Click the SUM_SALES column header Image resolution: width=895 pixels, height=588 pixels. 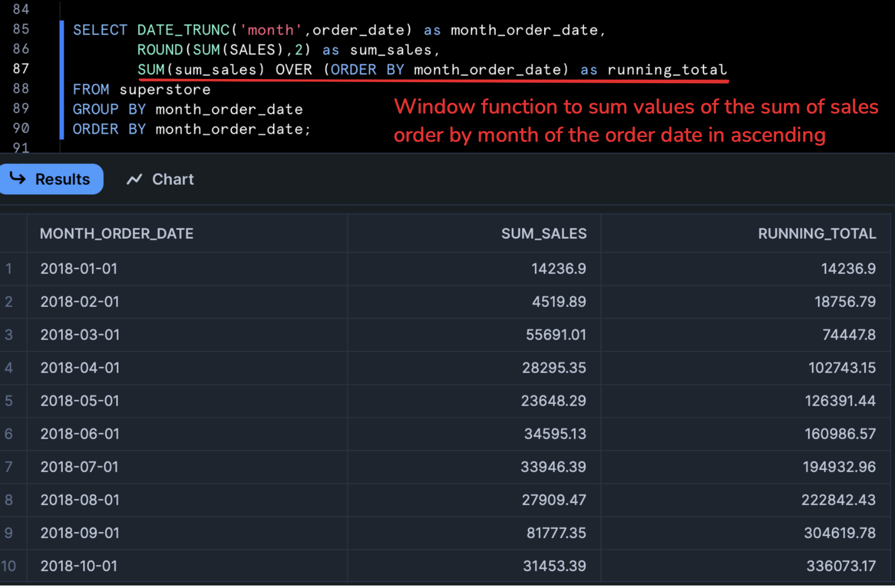point(543,234)
